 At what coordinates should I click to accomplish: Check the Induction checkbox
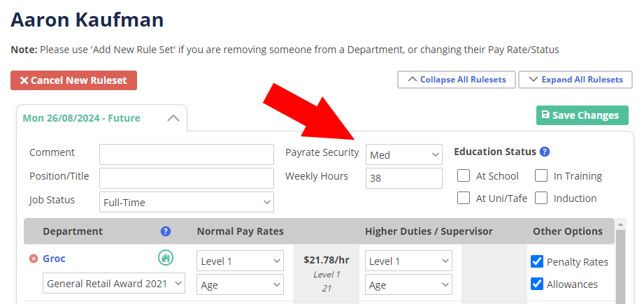coord(541,198)
